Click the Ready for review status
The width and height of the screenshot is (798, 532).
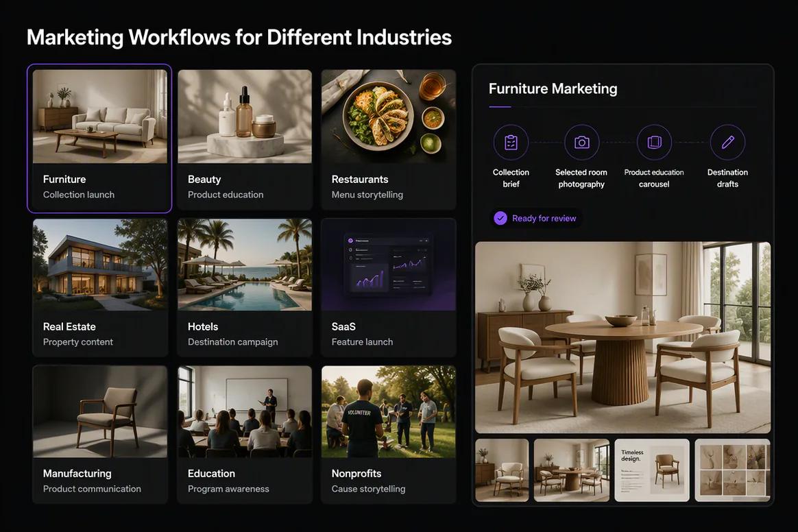(535, 219)
